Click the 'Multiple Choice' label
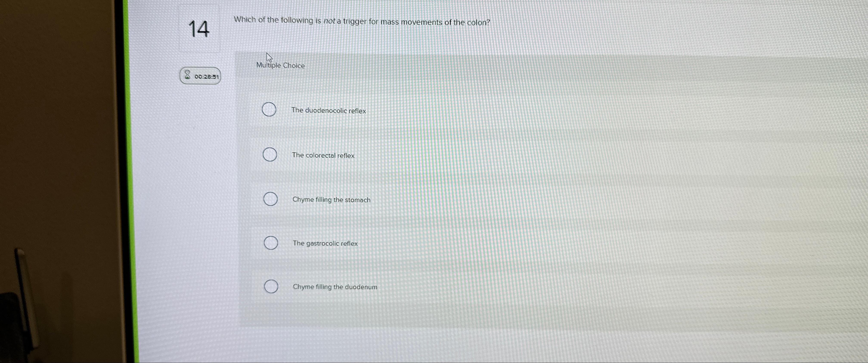 280,65
